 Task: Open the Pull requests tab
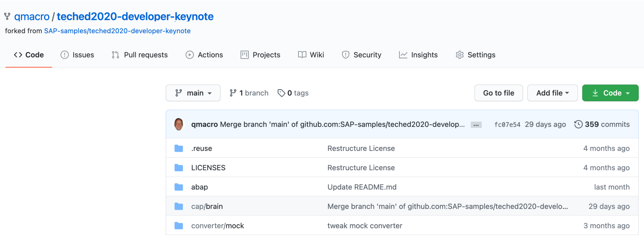point(140,55)
